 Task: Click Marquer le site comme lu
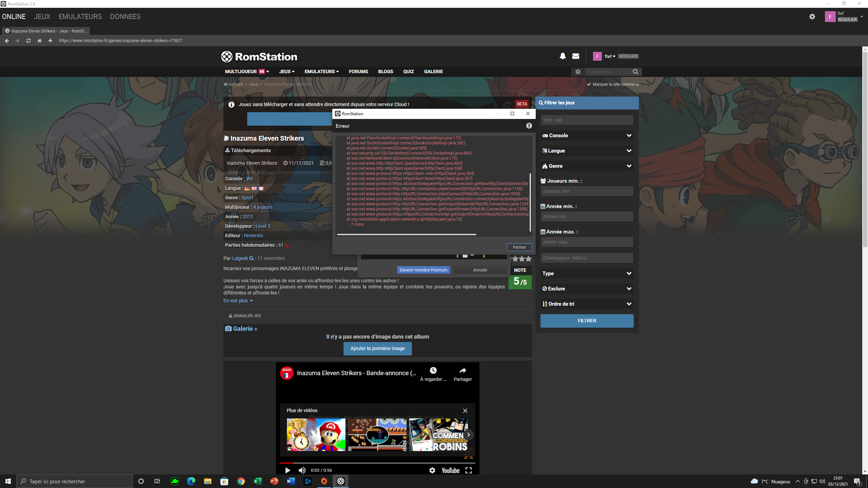click(x=613, y=84)
